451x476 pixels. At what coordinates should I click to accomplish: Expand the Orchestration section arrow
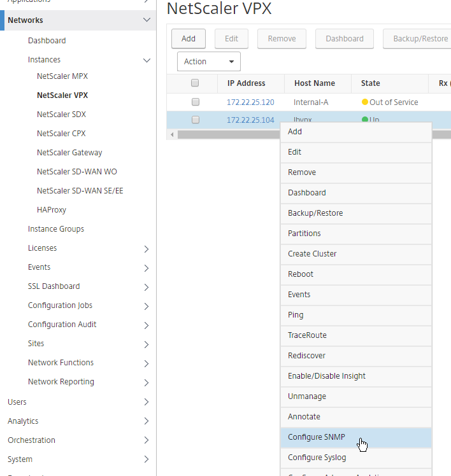click(146, 440)
